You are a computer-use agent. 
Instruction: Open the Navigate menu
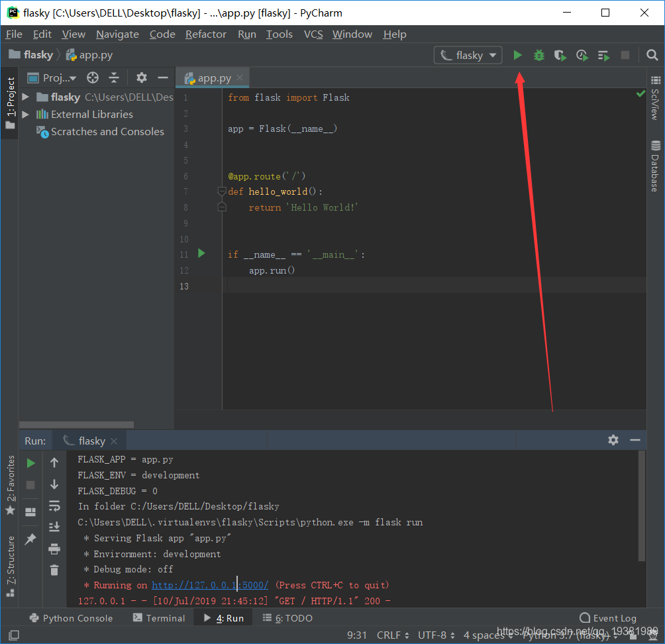click(x=117, y=34)
